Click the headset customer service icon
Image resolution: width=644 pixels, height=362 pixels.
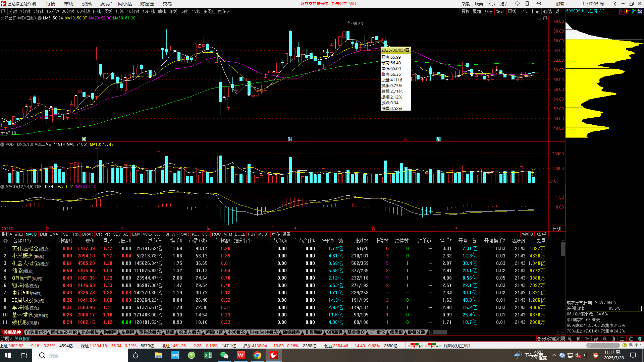[517, 4]
